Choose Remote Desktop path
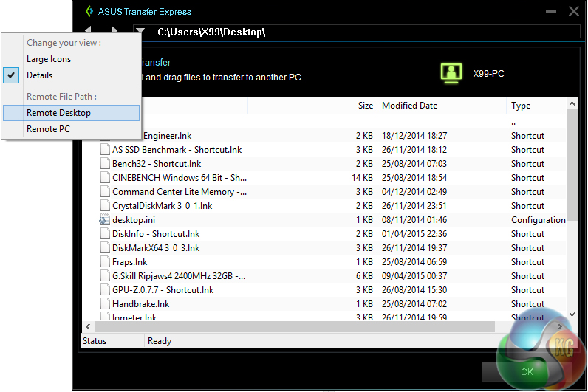This screenshot has height=392, width=588. click(71, 113)
